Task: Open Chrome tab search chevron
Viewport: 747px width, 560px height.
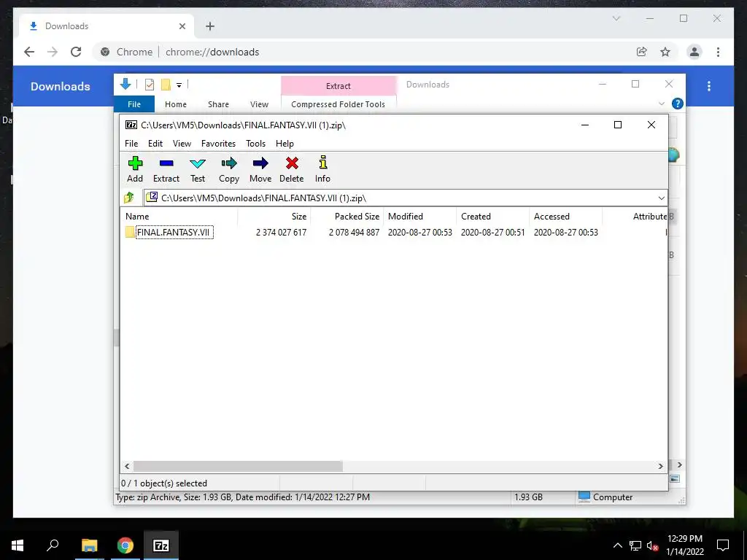Action: click(x=616, y=18)
